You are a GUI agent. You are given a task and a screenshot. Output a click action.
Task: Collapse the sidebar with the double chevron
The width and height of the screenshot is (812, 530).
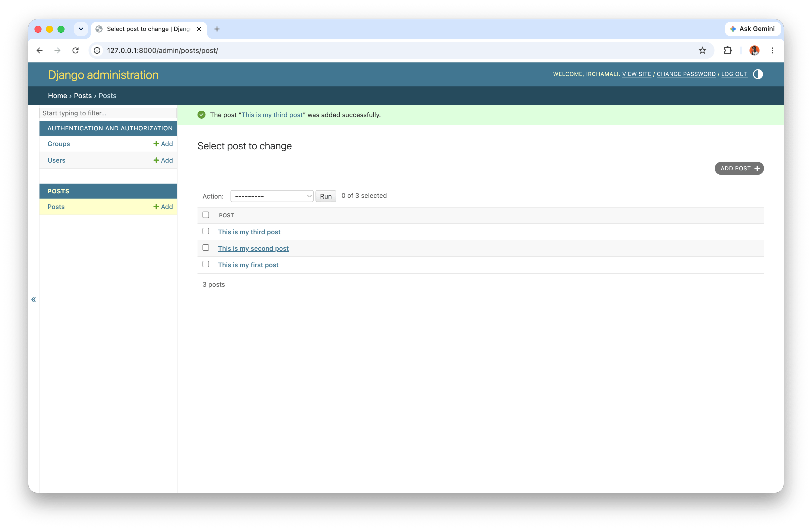[33, 299]
